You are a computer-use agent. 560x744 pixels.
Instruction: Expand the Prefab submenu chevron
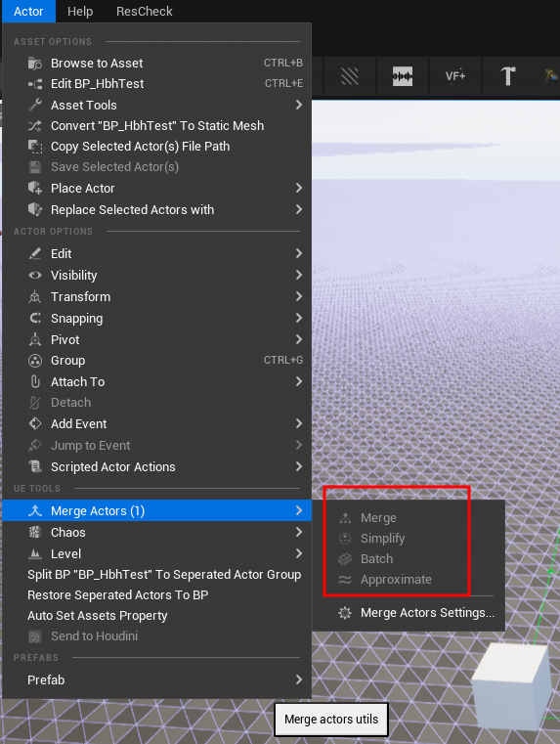299,679
